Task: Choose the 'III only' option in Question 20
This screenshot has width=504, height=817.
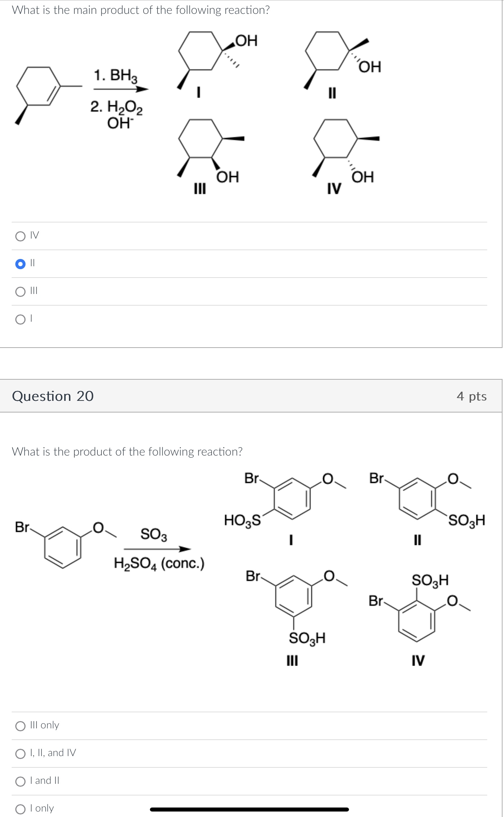Action: (x=20, y=725)
